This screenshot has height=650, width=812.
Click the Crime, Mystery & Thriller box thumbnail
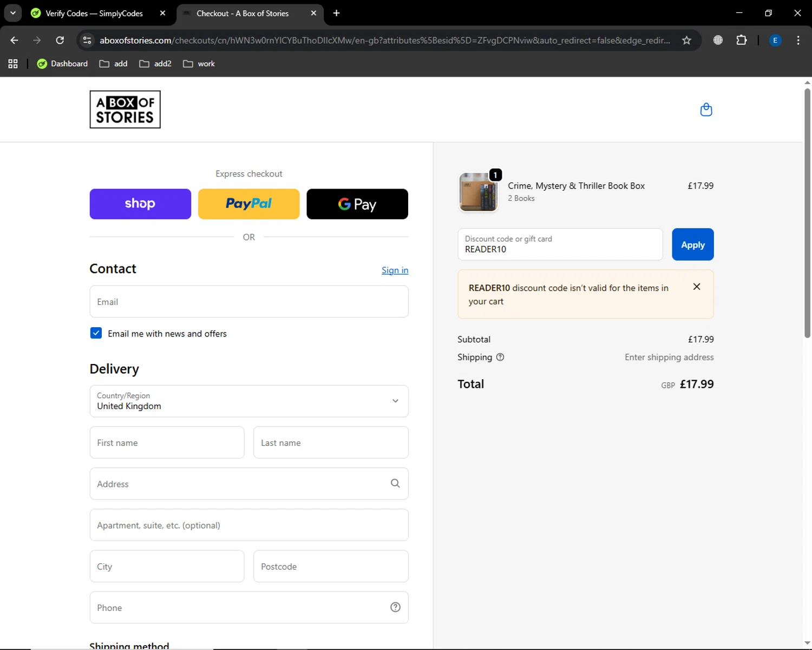click(x=478, y=192)
